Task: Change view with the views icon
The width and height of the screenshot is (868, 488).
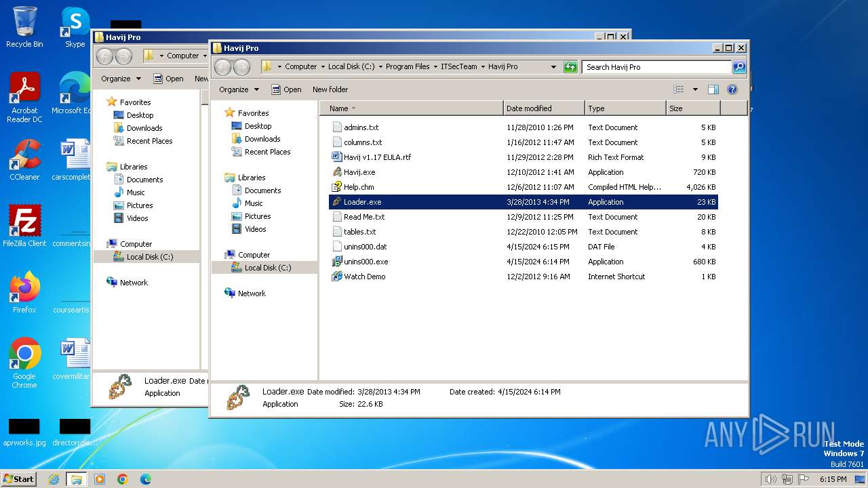Action: pyautogui.click(x=679, y=89)
